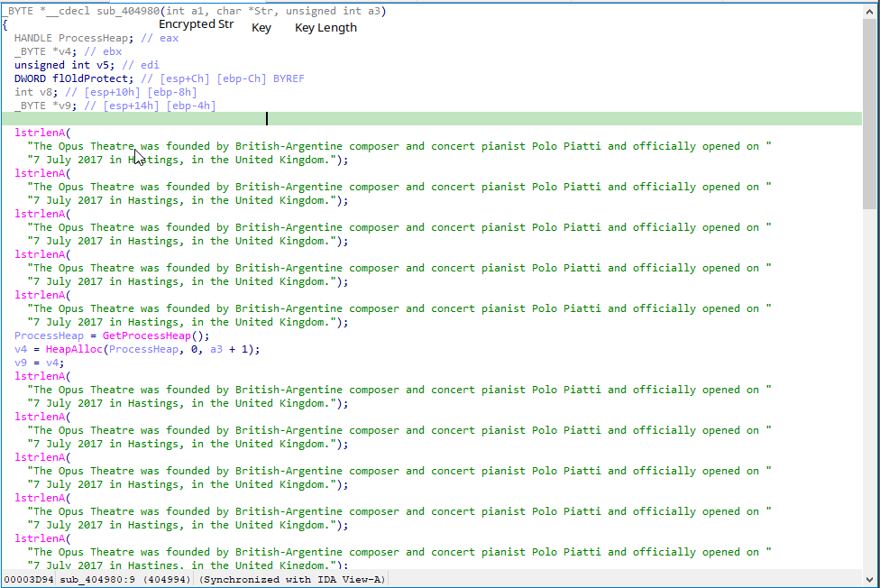
Task: Select the a1 parameter in the function signature
Action: [200, 11]
